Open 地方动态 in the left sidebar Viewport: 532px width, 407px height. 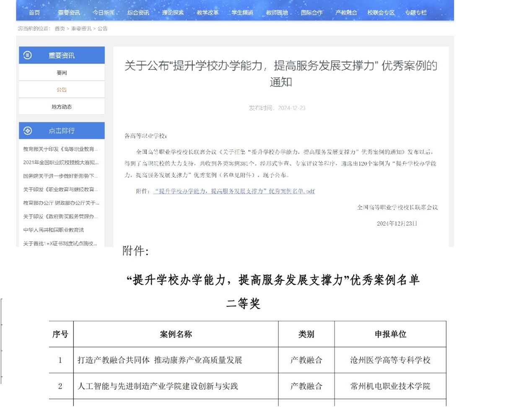pos(62,107)
